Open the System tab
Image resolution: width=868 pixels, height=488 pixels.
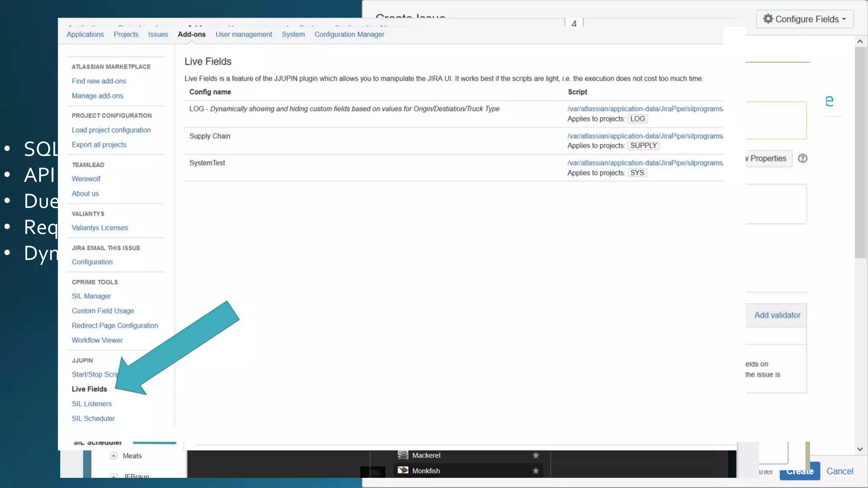tap(293, 34)
